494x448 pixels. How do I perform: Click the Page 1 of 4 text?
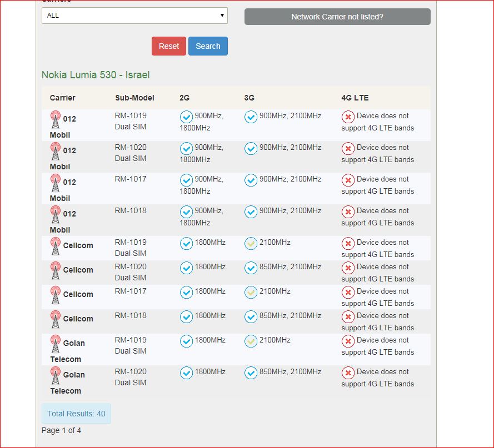pyautogui.click(x=61, y=430)
